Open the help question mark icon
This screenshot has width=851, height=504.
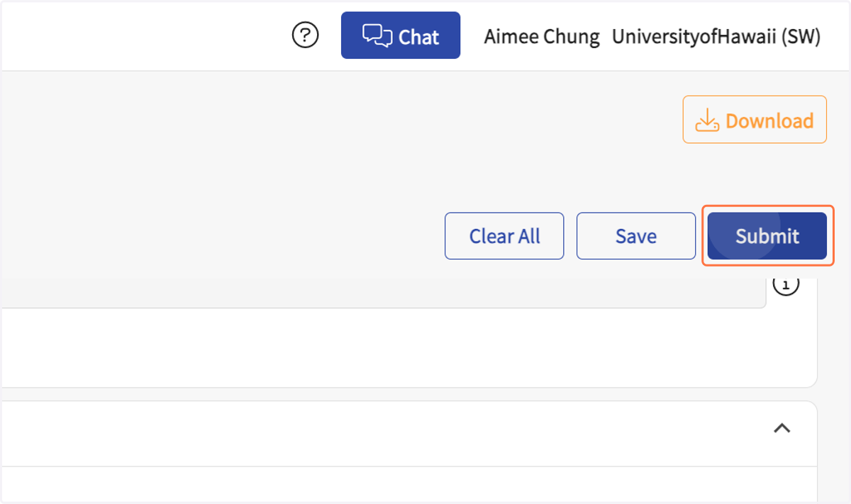pyautogui.click(x=306, y=35)
